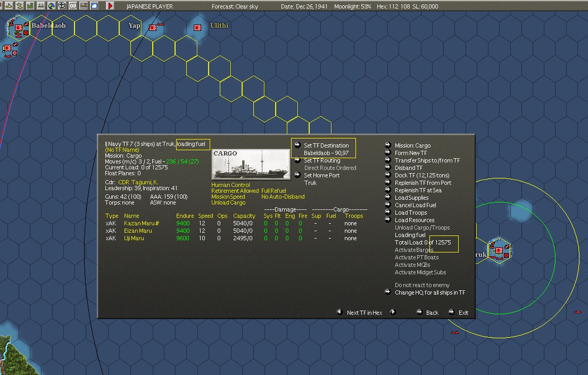Screen dimensions: 588x375
Task: Select Load Resources option
Action: (x=415, y=221)
